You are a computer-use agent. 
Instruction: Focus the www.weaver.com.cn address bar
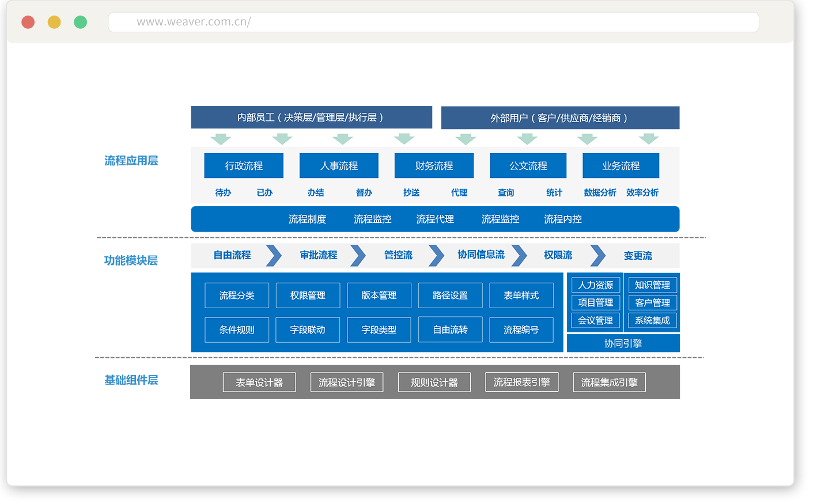point(433,22)
